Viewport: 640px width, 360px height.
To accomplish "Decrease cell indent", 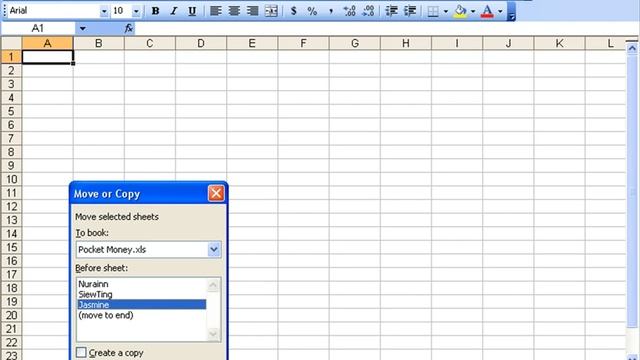I will click(391, 11).
